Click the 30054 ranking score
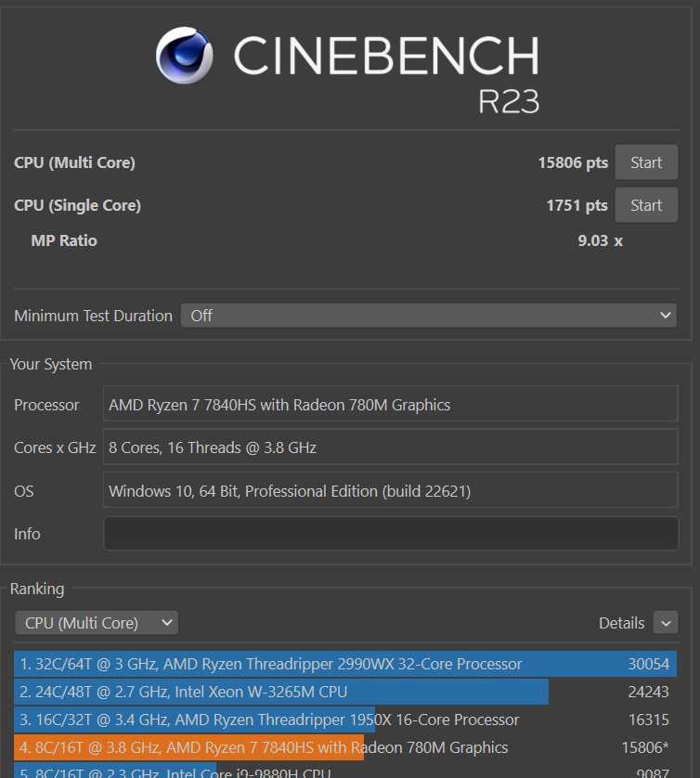The image size is (700, 778). pos(648,664)
